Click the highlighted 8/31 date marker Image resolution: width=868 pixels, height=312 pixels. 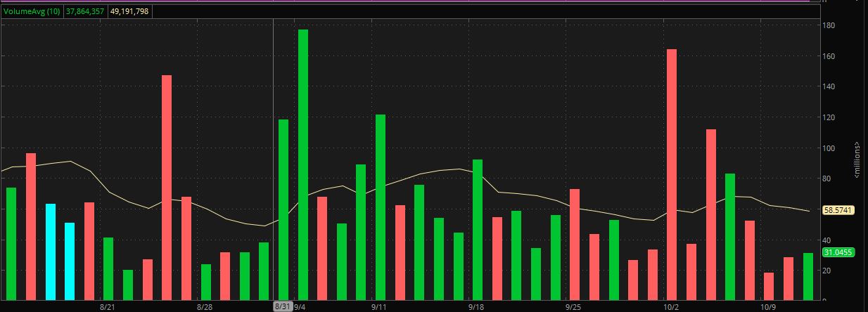coord(282,307)
